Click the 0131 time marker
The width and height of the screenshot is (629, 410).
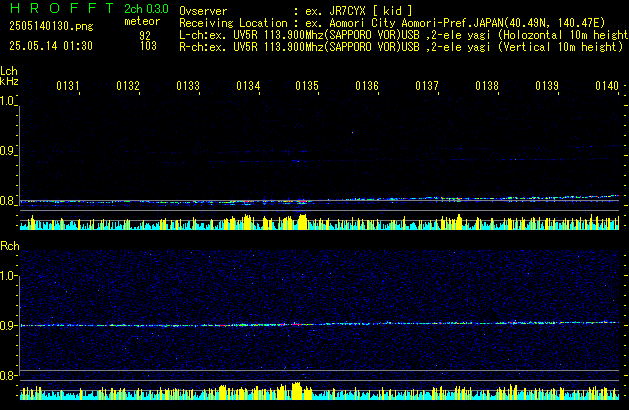coord(68,86)
